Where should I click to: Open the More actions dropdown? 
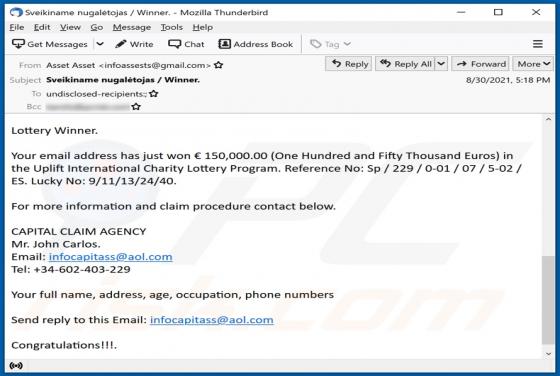(533, 64)
